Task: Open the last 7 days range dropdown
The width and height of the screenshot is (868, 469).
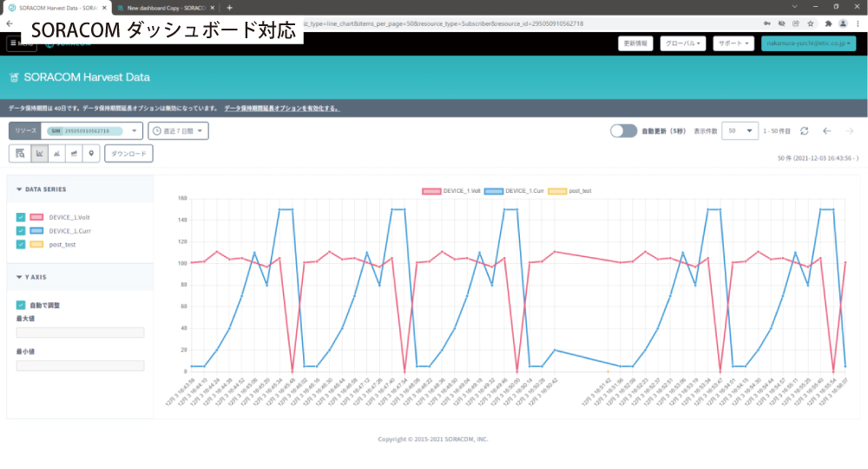Action: point(178,131)
